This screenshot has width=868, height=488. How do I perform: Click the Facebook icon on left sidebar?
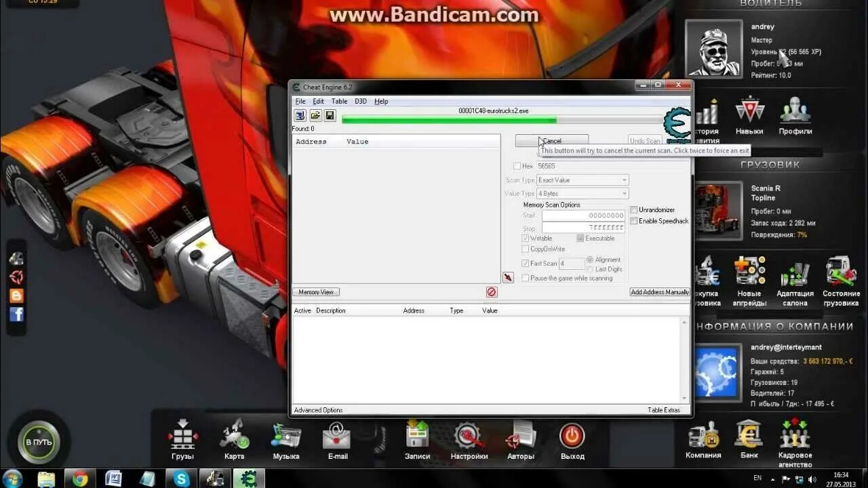point(16,314)
